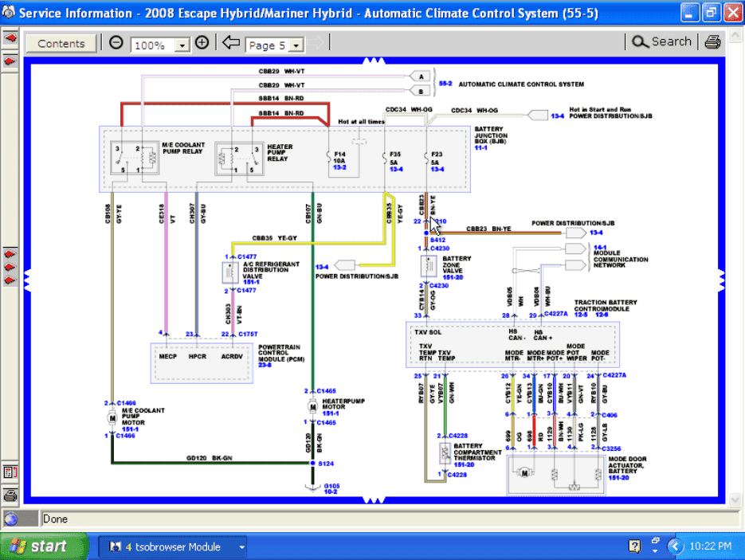Follow the 23-8 Powertrain Control Module link
Image resolution: width=745 pixels, height=560 pixels.
coord(266,365)
